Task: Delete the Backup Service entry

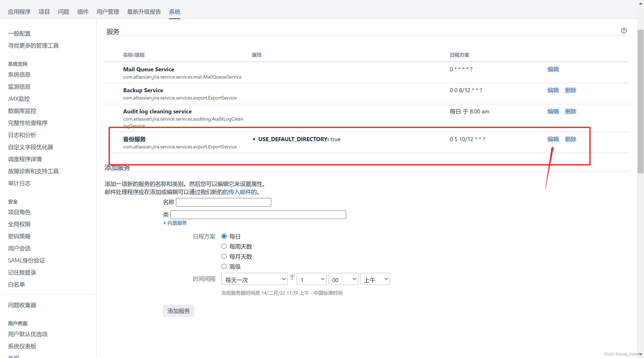Action: (571, 90)
